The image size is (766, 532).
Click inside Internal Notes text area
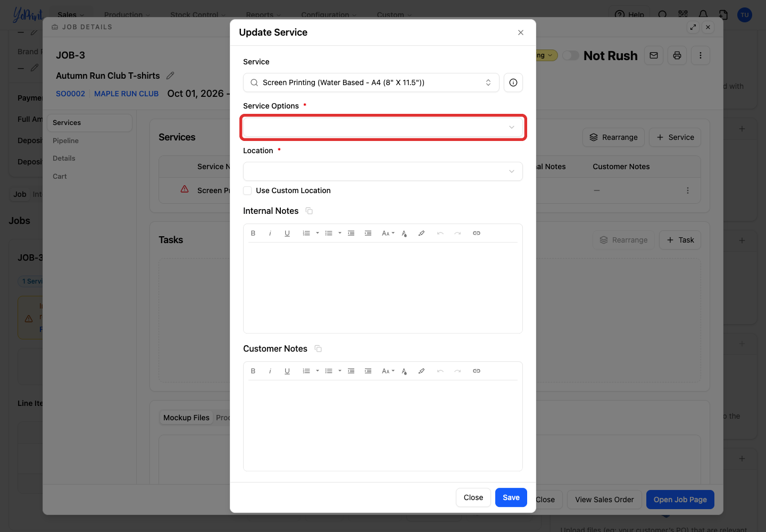(x=383, y=287)
